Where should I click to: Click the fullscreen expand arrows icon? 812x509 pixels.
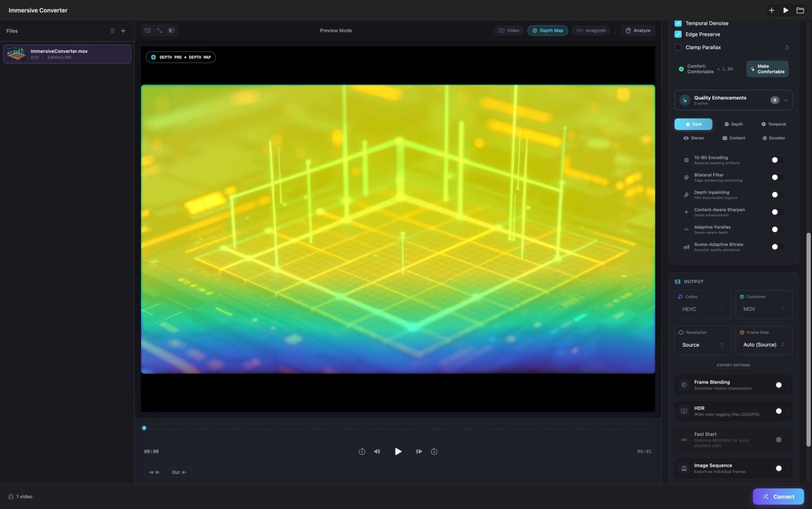[159, 30]
